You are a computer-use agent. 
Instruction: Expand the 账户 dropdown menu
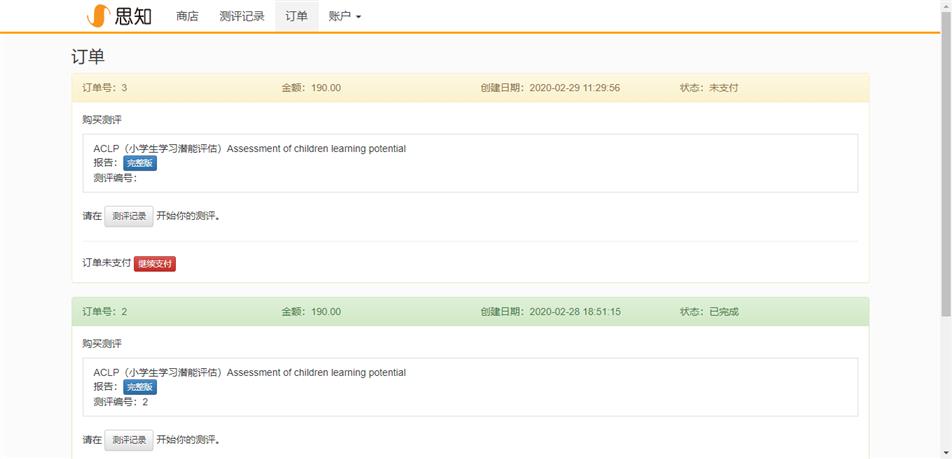(344, 16)
